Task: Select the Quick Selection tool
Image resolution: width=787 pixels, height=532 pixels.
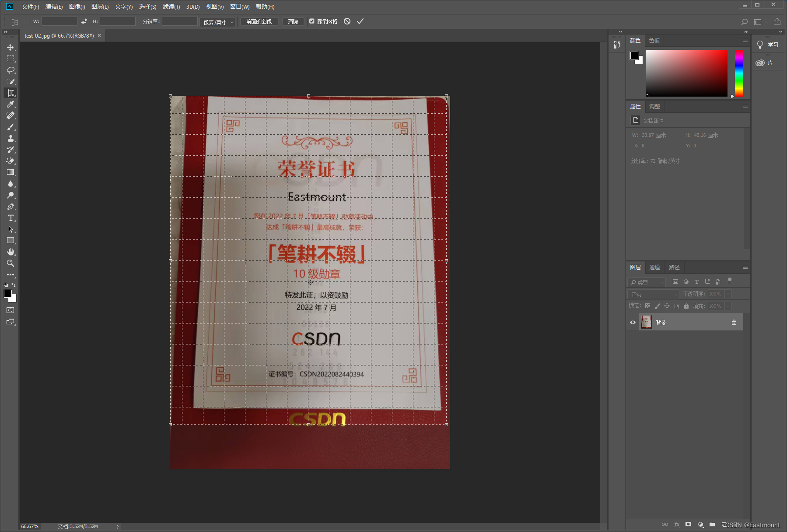Action: tap(10, 81)
